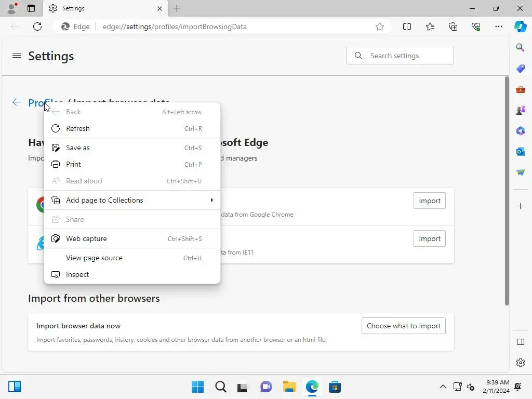Expand Add page to Collections submenu
This screenshot has width=532, height=399.
[132, 200]
